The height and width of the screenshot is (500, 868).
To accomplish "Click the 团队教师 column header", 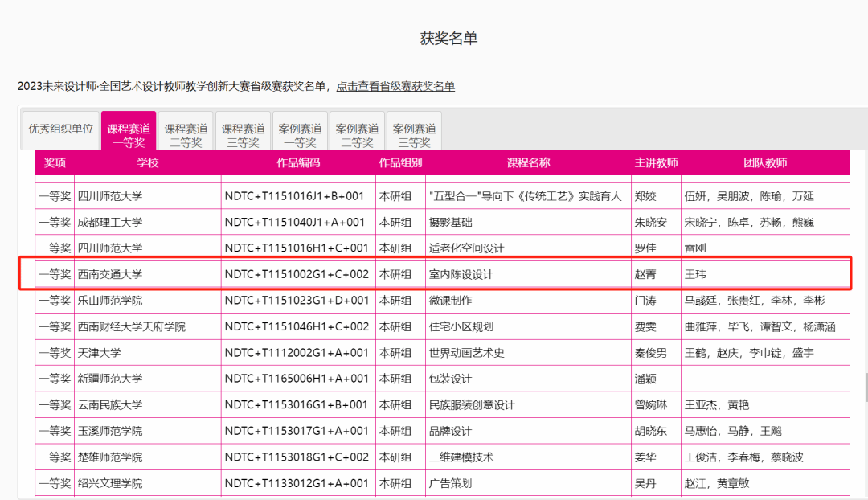I will coord(765,163).
